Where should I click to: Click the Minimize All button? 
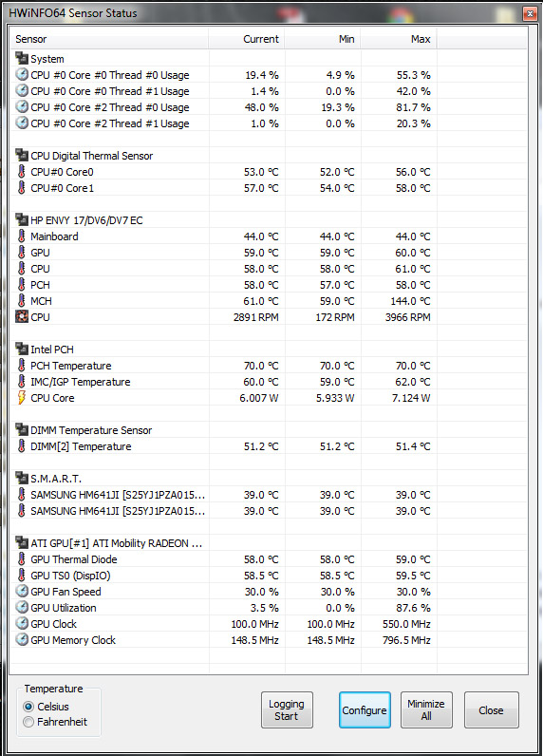(426, 710)
